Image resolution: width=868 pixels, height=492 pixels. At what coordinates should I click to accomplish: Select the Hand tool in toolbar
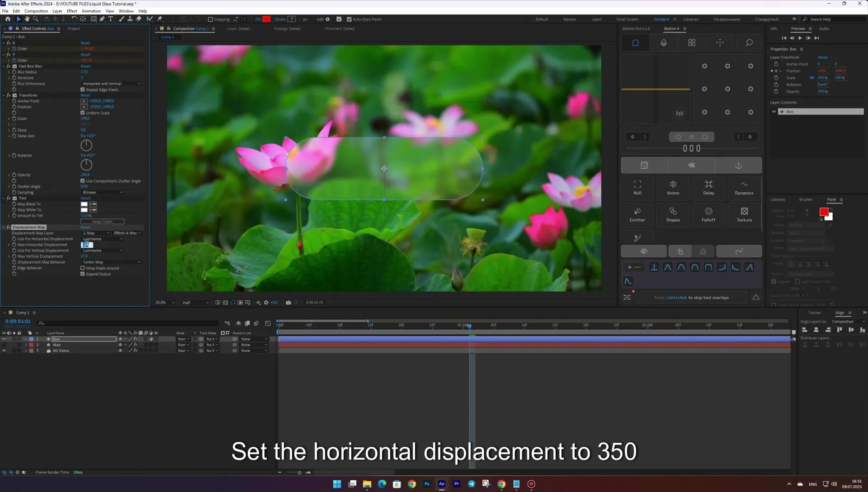point(27,19)
